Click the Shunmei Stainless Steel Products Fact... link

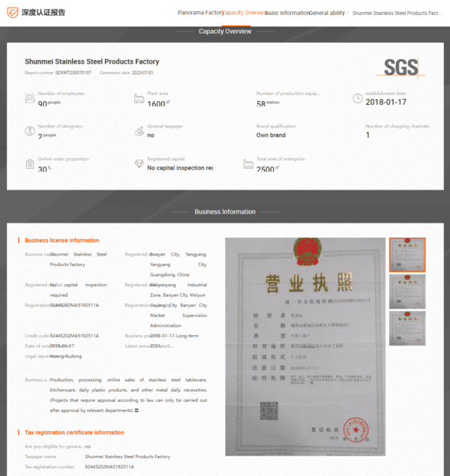[397, 13]
